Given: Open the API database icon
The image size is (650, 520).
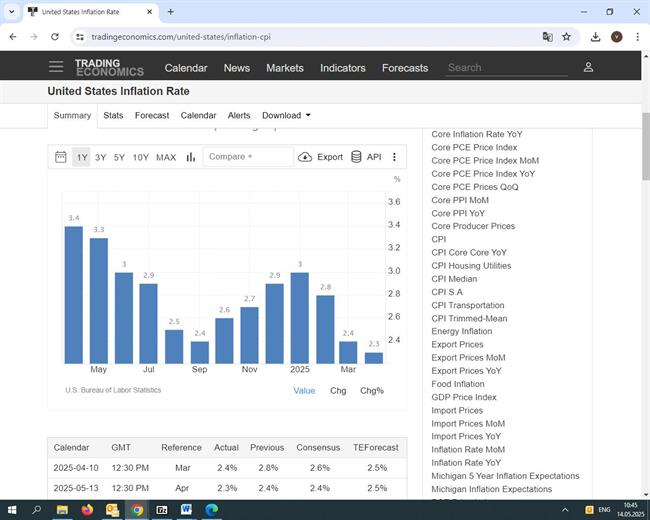Looking at the screenshot, I should [356, 157].
